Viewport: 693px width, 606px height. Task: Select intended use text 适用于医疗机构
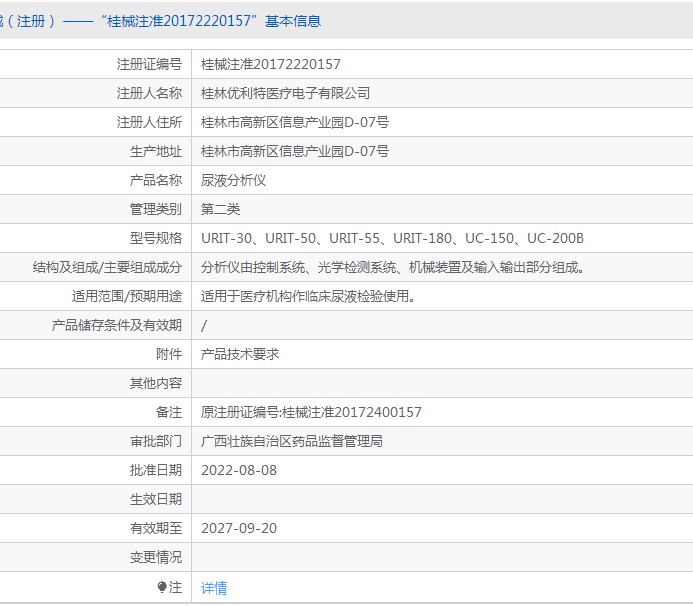(x=308, y=296)
